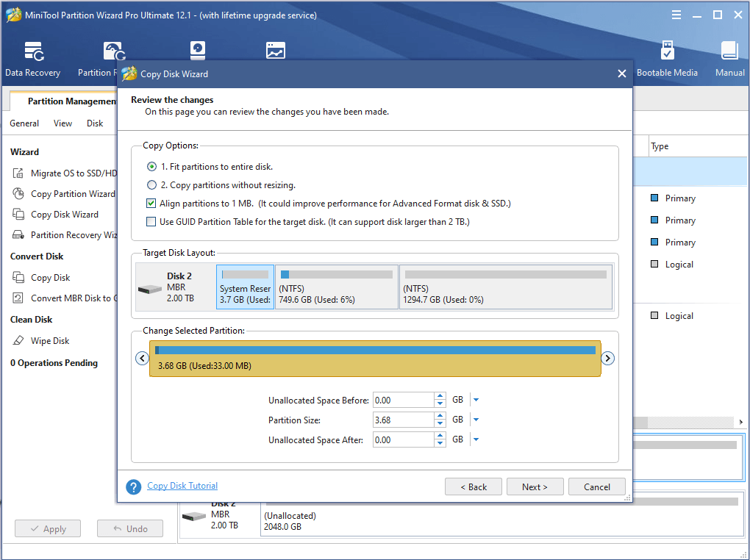Decrease Partition Size value
Screen dimensions: 750x560
[440, 424]
